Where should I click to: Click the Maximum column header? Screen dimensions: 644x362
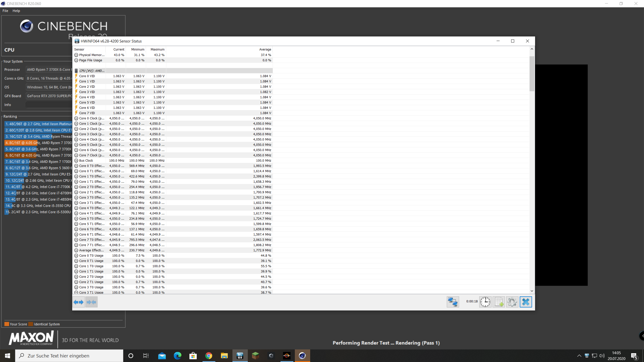coord(157,50)
